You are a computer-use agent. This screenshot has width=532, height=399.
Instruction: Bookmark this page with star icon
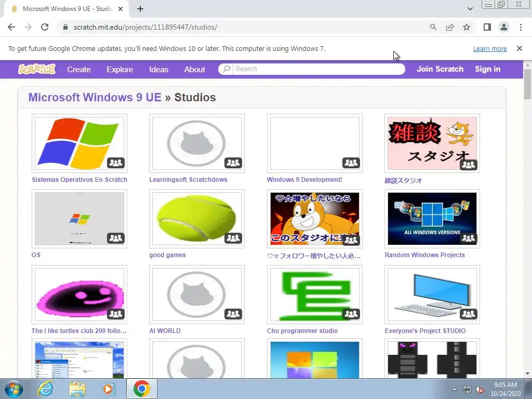pyautogui.click(x=467, y=27)
